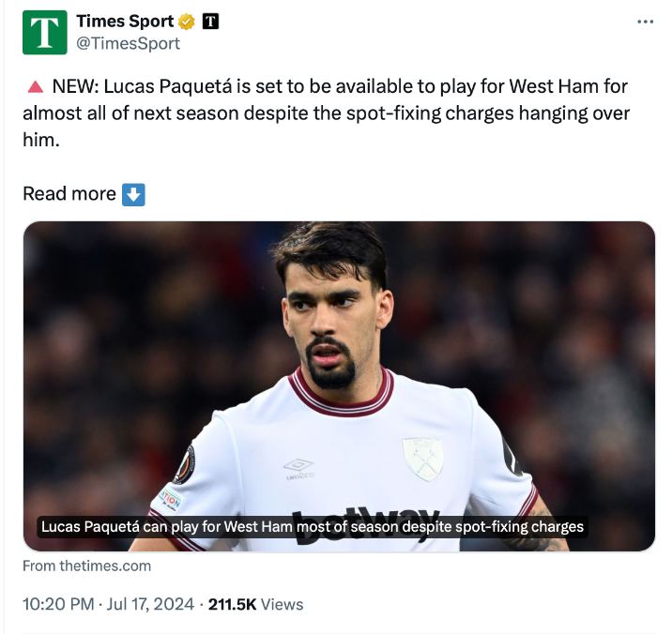Image resolution: width=672 pixels, height=634 pixels.
Task: Click the Times Sport green T avatar
Action: pyautogui.click(x=45, y=32)
